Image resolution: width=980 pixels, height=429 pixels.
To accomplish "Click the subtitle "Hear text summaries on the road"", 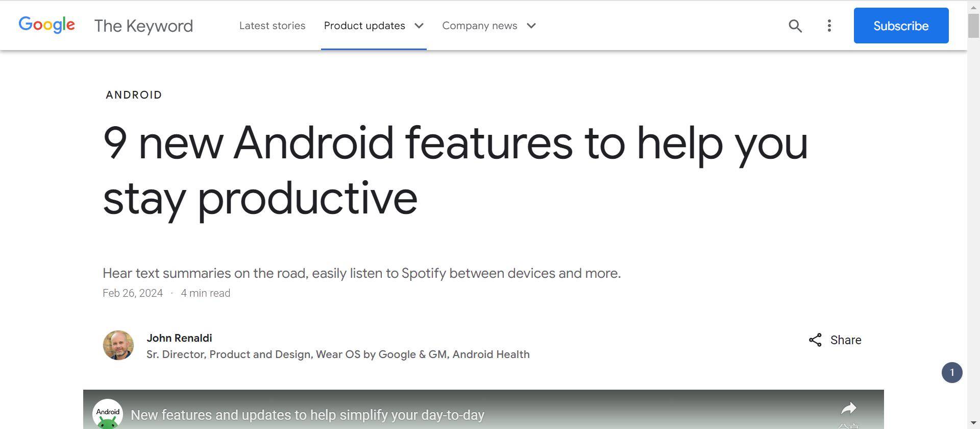I will pos(361,273).
